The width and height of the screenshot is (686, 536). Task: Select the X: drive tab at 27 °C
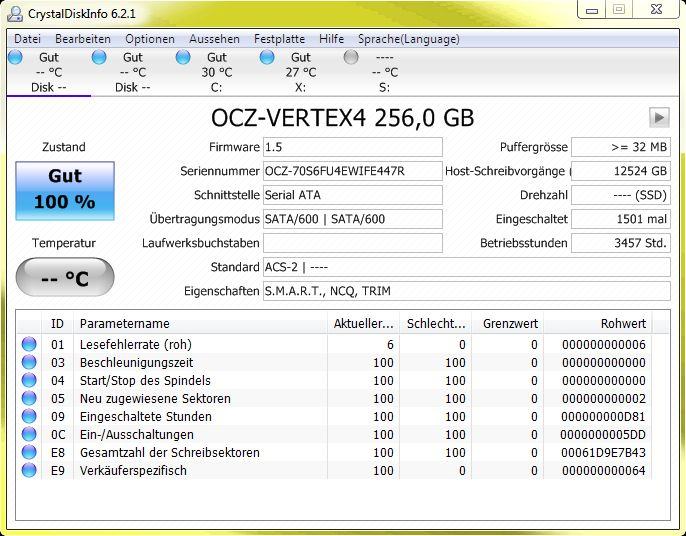click(x=301, y=72)
